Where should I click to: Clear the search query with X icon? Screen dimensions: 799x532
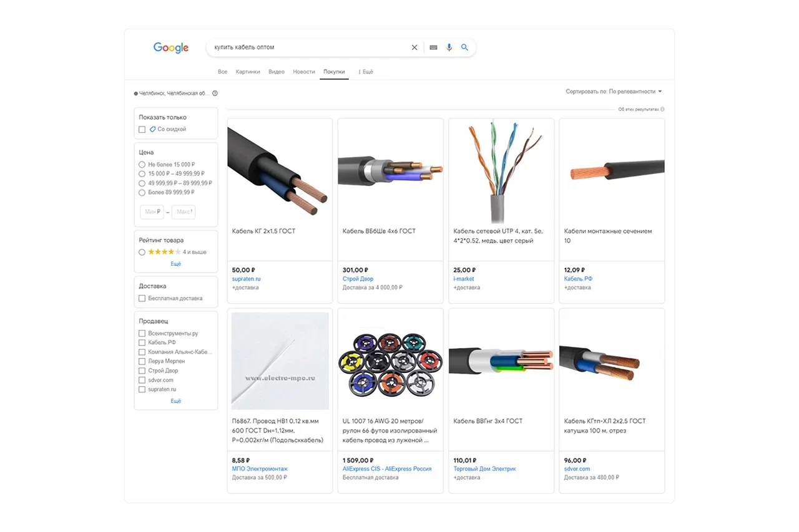(x=414, y=47)
